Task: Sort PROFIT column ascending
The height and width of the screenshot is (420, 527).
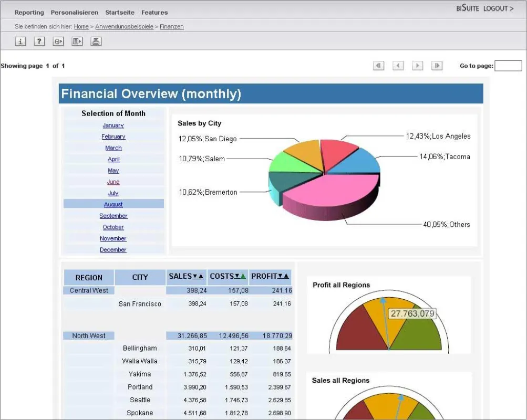Action: coord(286,276)
